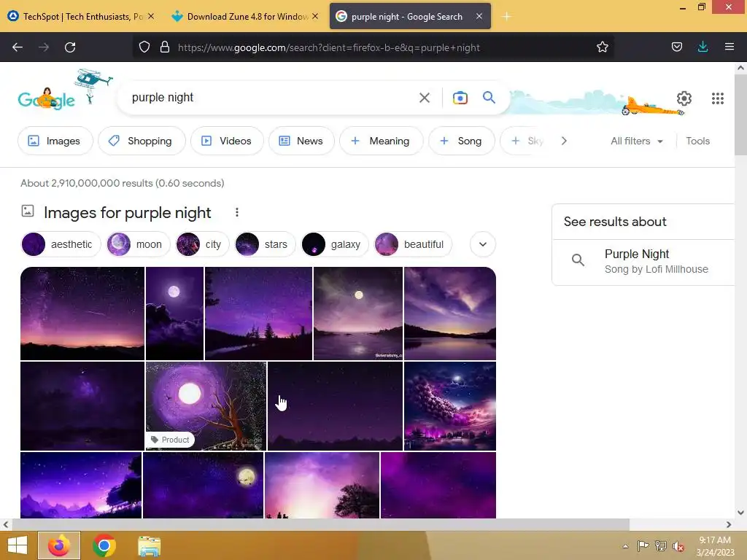Screen dimensions: 747x560
Task: Expand more image suggestion chips
Action: (x=483, y=244)
